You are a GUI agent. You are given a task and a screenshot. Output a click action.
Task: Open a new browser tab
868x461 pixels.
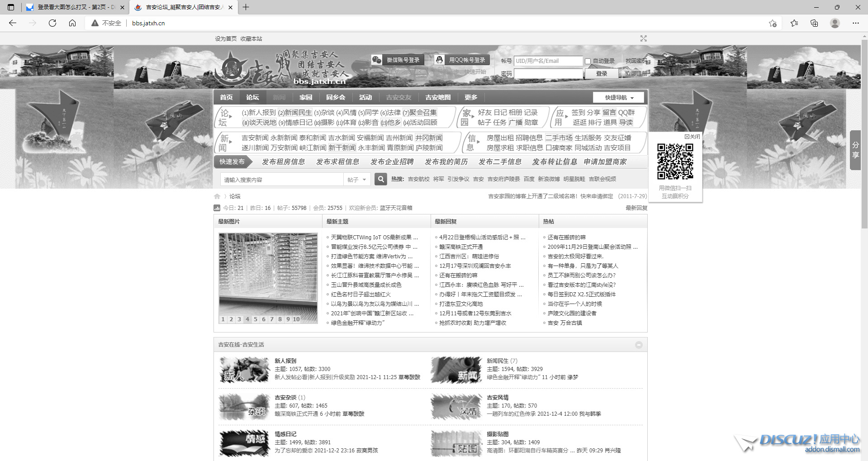(246, 7)
